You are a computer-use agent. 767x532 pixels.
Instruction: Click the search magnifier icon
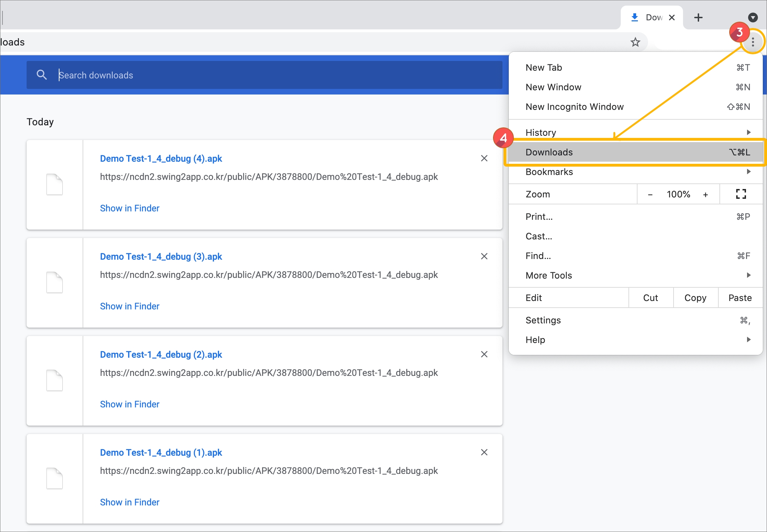tap(42, 75)
